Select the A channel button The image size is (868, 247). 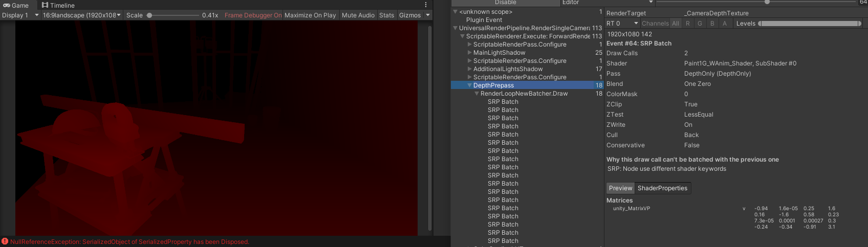pyautogui.click(x=724, y=24)
